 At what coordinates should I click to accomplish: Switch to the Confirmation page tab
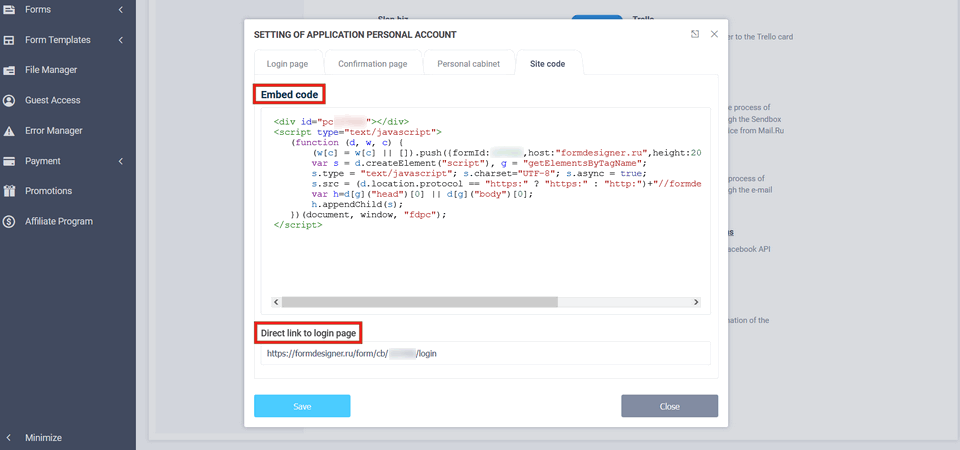point(372,63)
